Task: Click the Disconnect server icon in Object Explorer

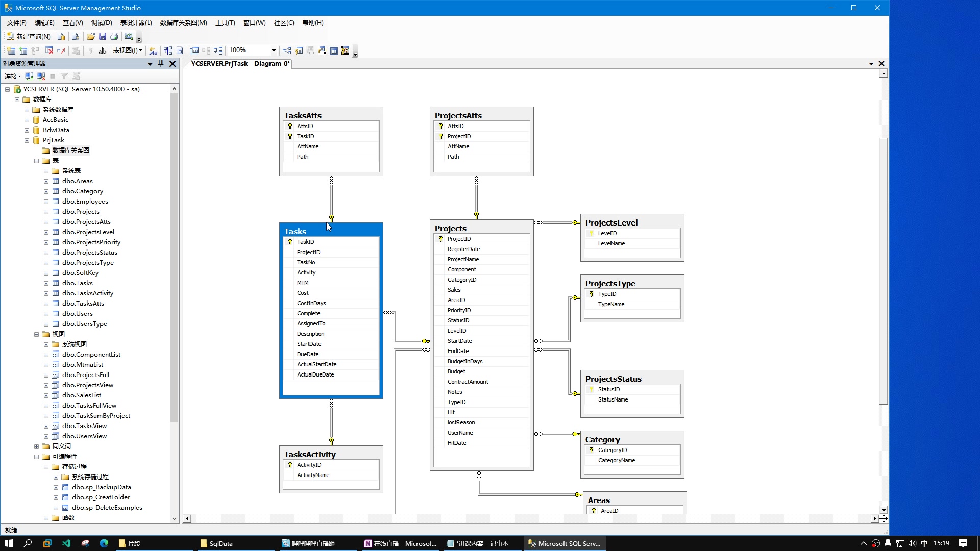Action: click(41, 76)
